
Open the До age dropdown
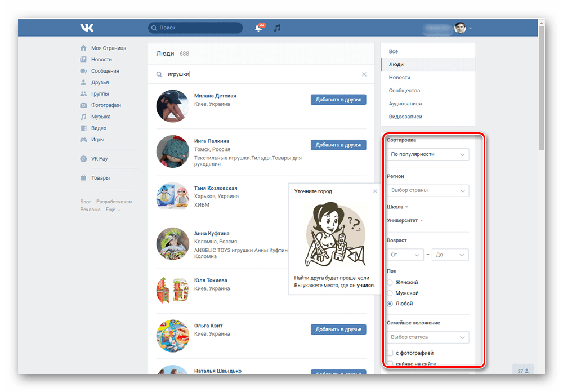point(450,255)
